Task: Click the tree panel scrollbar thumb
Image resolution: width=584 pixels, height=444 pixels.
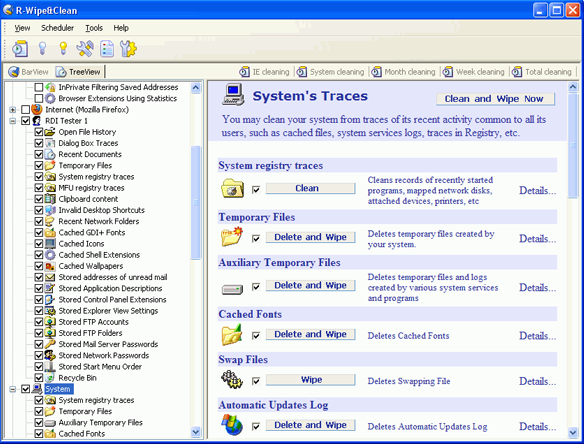Action: point(196,202)
